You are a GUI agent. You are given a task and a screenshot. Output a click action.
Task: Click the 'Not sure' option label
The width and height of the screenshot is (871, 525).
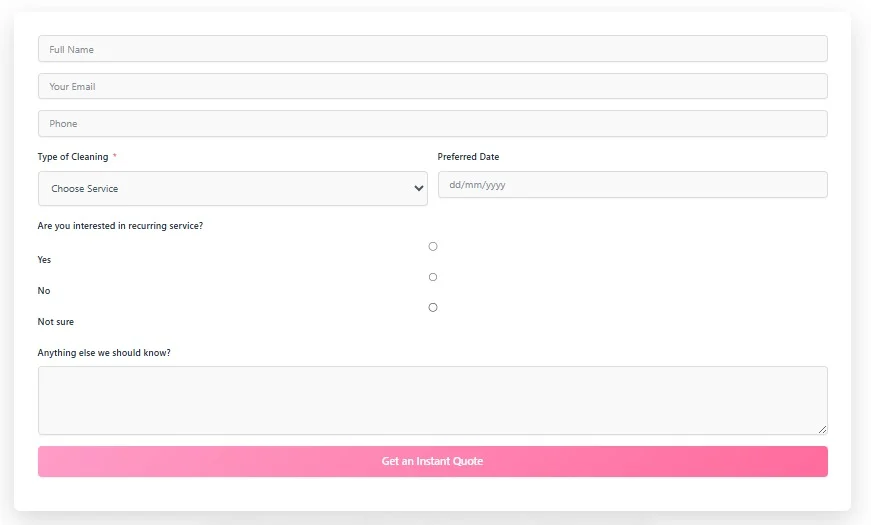pyautogui.click(x=56, y=322)
